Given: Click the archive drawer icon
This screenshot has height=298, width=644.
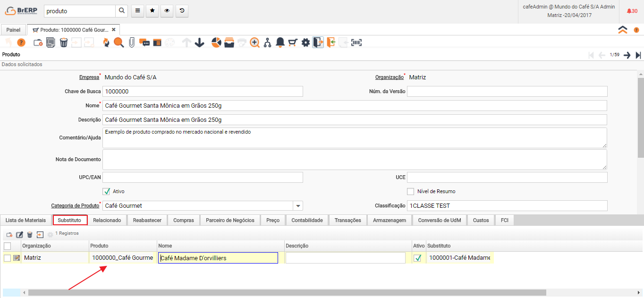Looking at the screenshot, I should pyautogui.click(x=229, y=43).
